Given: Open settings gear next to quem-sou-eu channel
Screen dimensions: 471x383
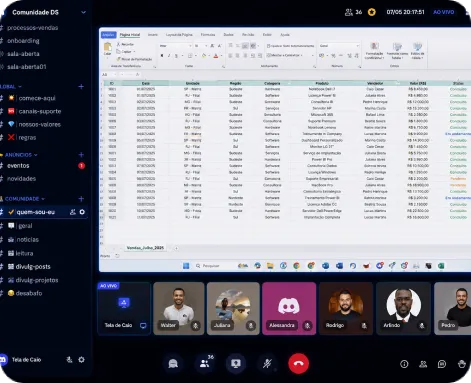Looking at the screenshot, I should (82, 212).
